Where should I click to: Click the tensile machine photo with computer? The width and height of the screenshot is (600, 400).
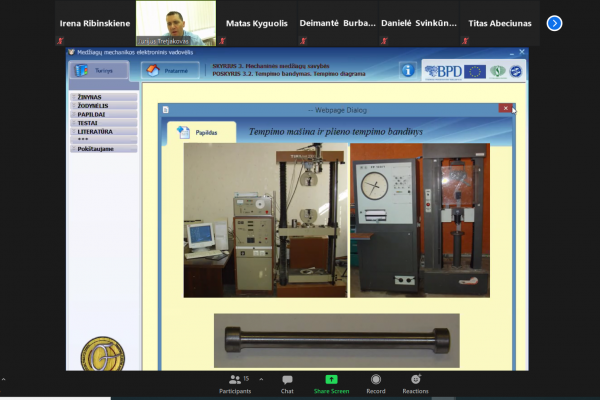click(266, 220)
